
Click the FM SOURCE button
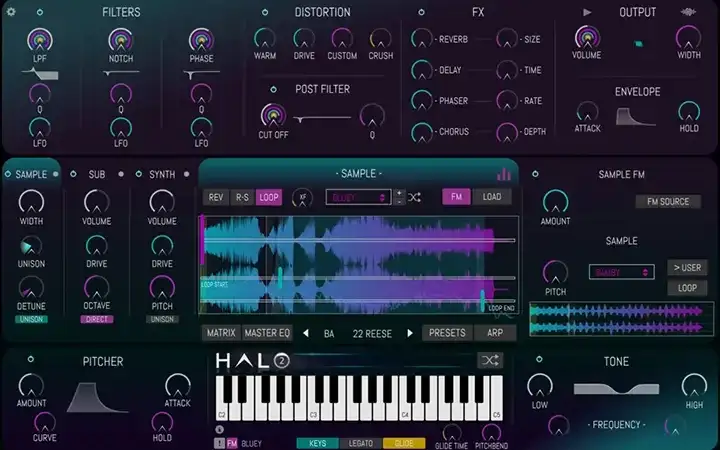tap(668, 201)
